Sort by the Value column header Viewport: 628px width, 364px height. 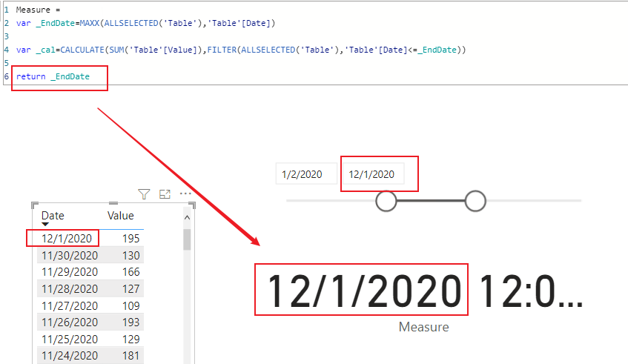(121, 216)
